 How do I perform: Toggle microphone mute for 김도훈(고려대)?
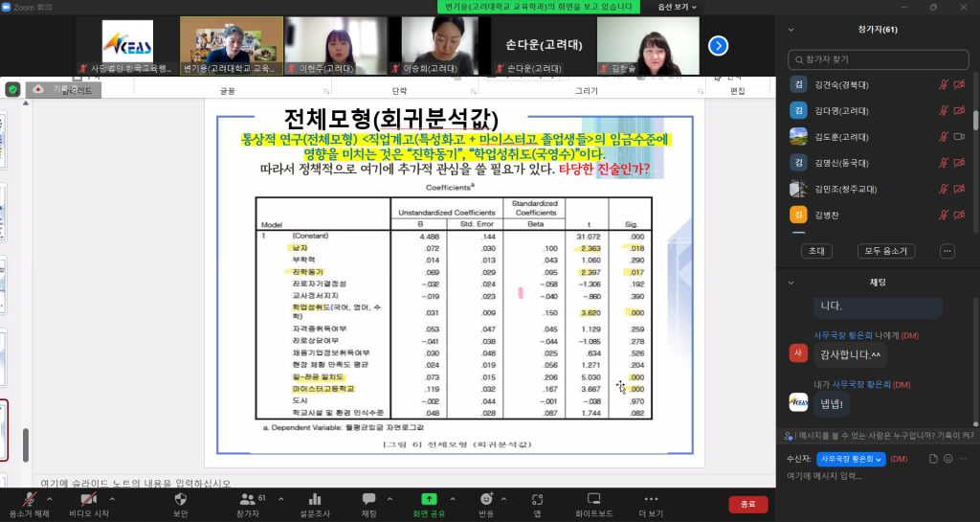tap(944, 137)
